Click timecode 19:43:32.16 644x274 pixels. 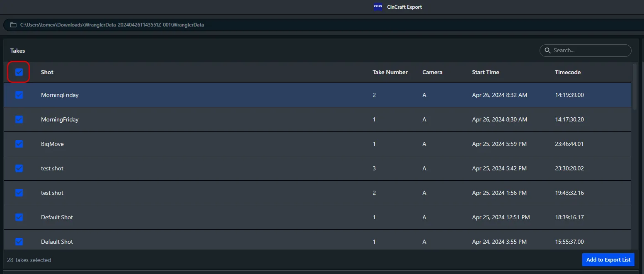(x=569, y=193)
